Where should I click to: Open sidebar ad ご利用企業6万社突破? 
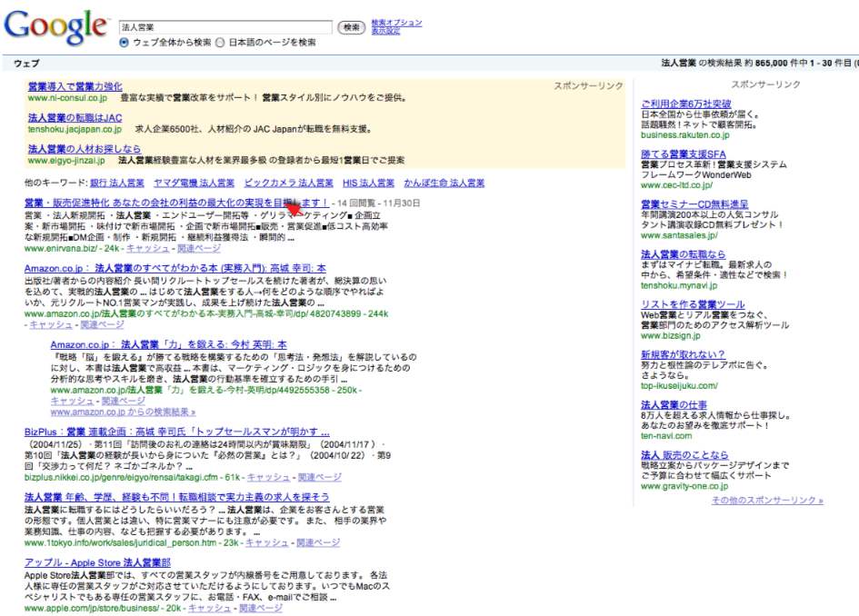[686, 104]
